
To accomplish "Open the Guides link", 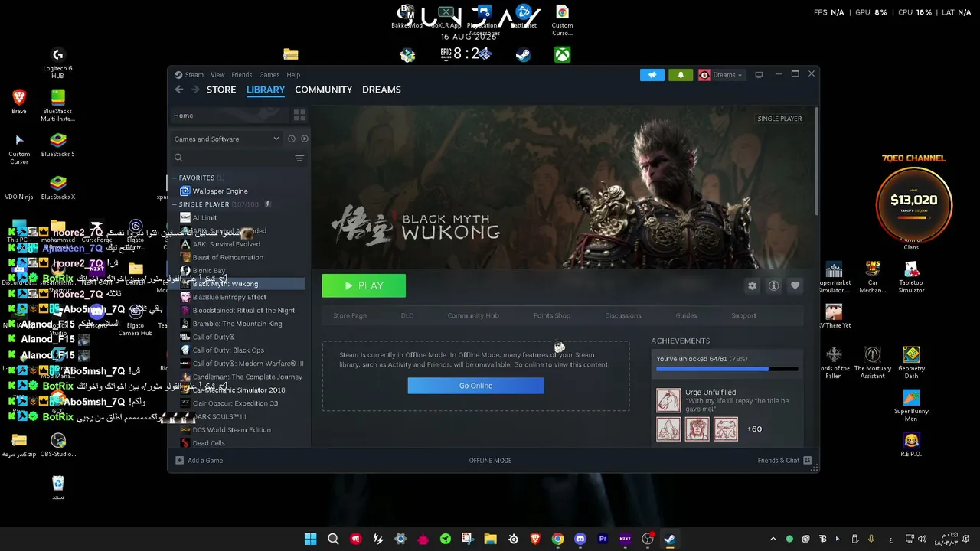I will pyautogui.click(x=686, y=315).
